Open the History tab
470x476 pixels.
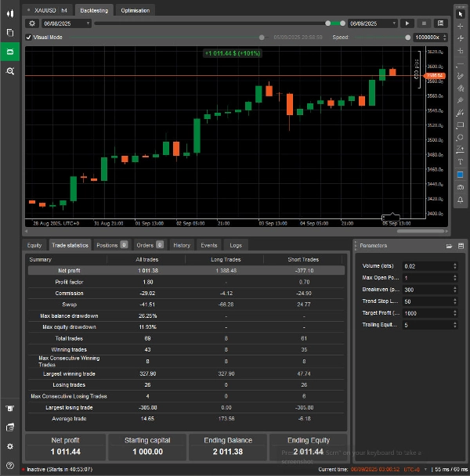(182, 245)
